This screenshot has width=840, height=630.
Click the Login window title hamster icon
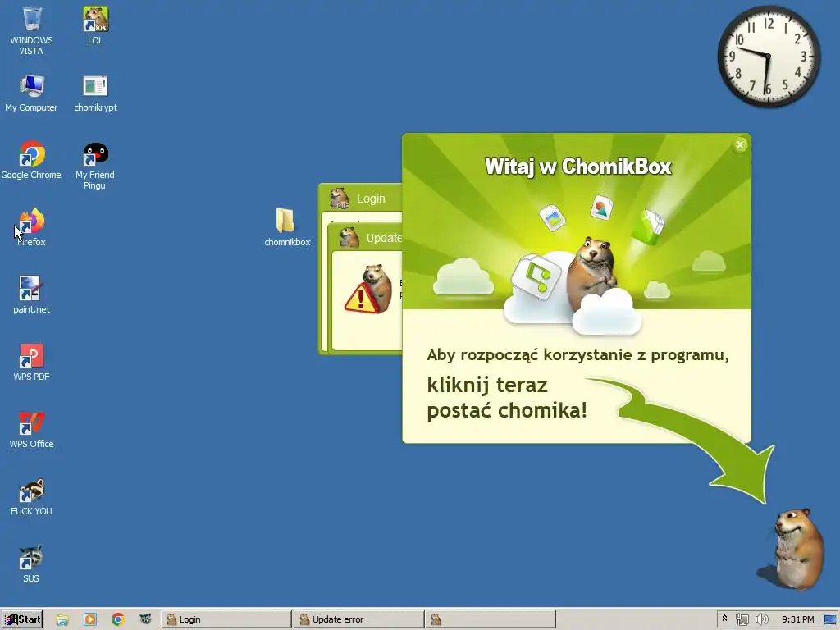(340, 198)
